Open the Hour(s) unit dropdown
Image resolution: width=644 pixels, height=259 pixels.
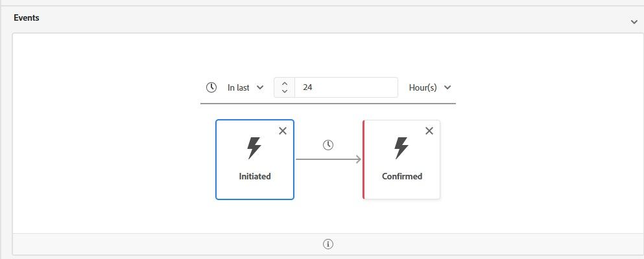point(429,87)
